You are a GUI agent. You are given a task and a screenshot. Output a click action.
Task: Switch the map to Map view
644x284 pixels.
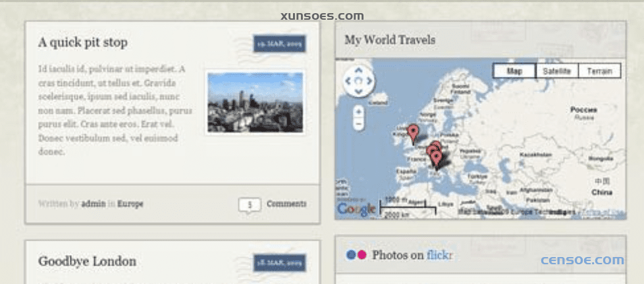click(514, 71)
